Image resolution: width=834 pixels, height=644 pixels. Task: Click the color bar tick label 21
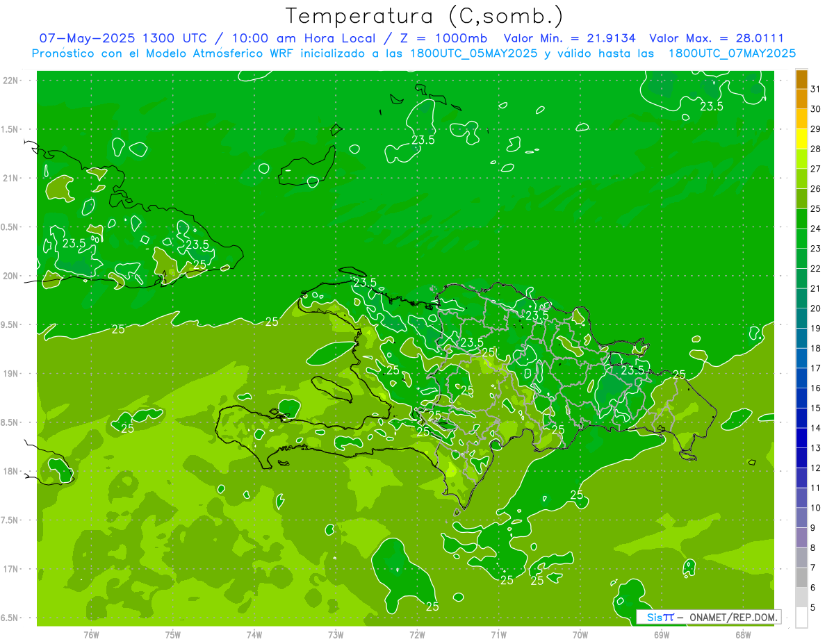click(815, 288)
